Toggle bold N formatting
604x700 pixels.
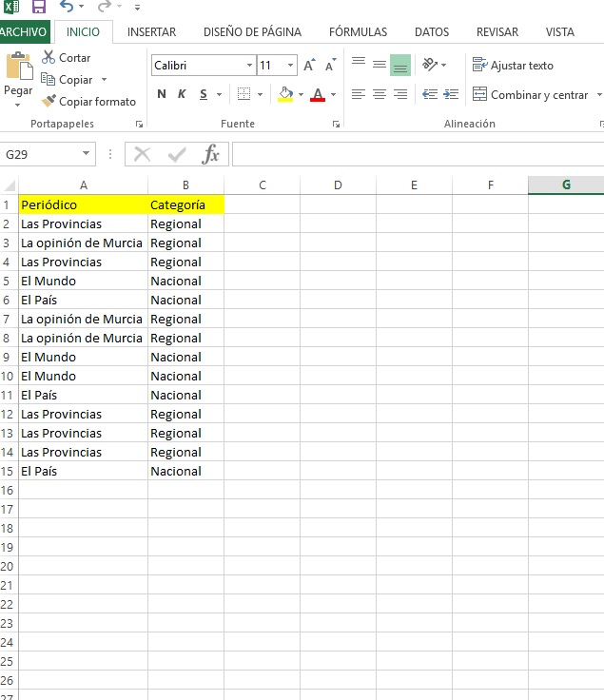(x=162, y=94)
